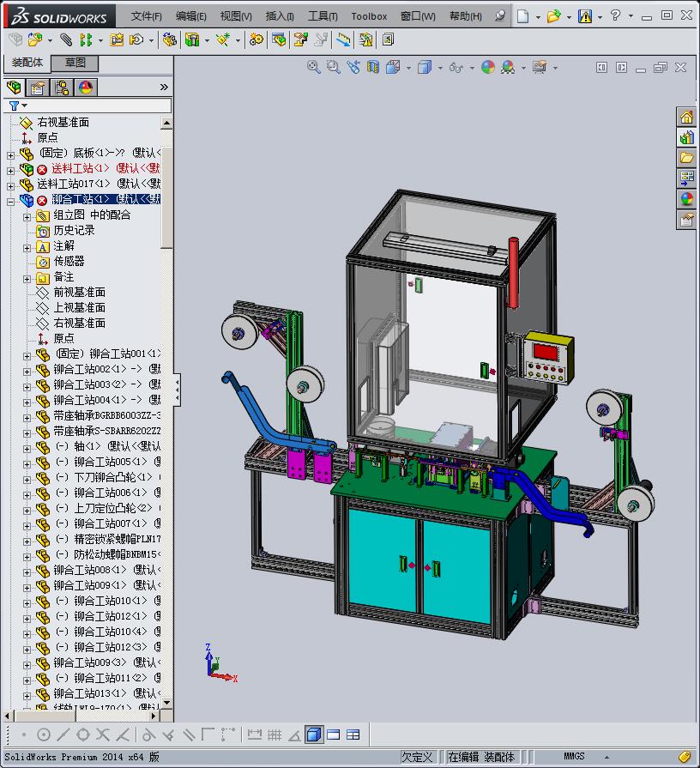Click the Hide/Show Items glasses icon
The height and width of the screenshot is (768, 700).
(456, 67)
